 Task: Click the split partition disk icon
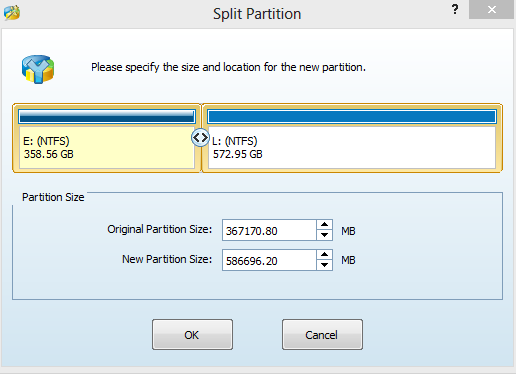click(x=38, y=69)
